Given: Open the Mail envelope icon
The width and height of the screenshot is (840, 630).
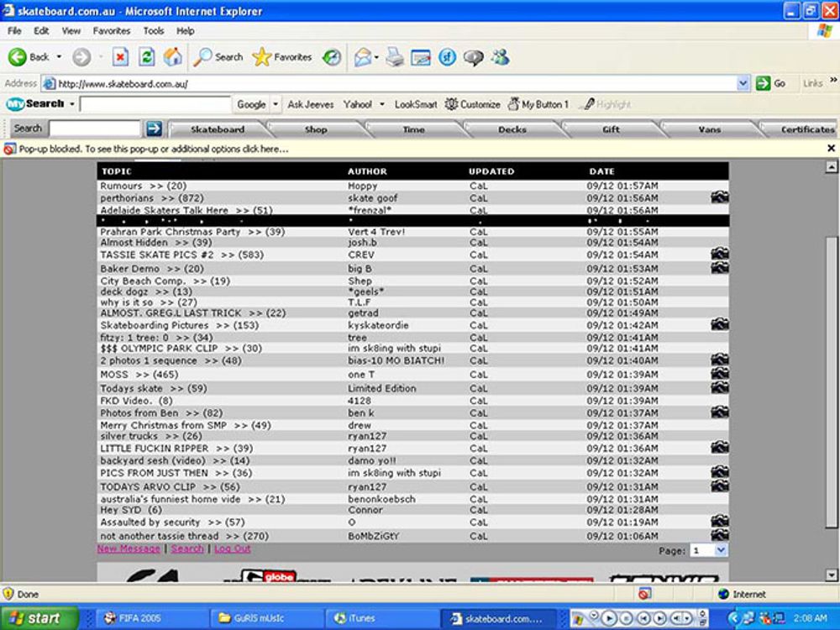Looking at the screenshot, I should (363, 57).
